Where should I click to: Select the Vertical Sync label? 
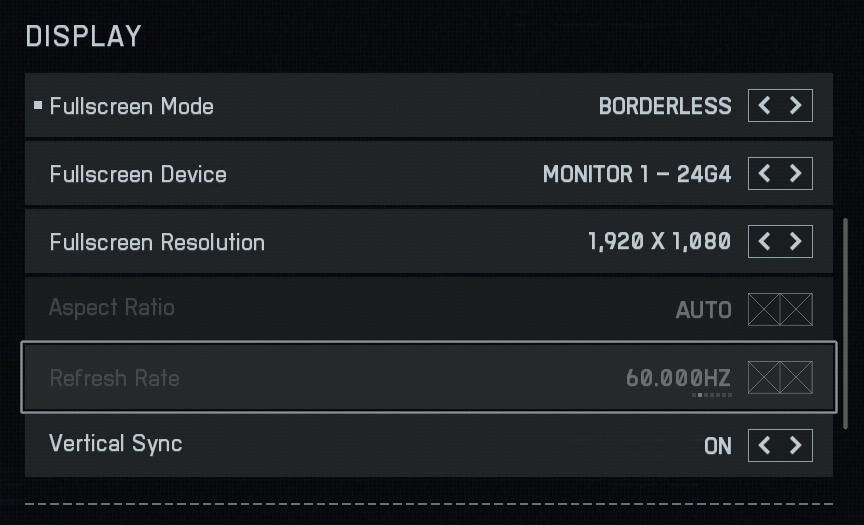(x=116, y=443)
